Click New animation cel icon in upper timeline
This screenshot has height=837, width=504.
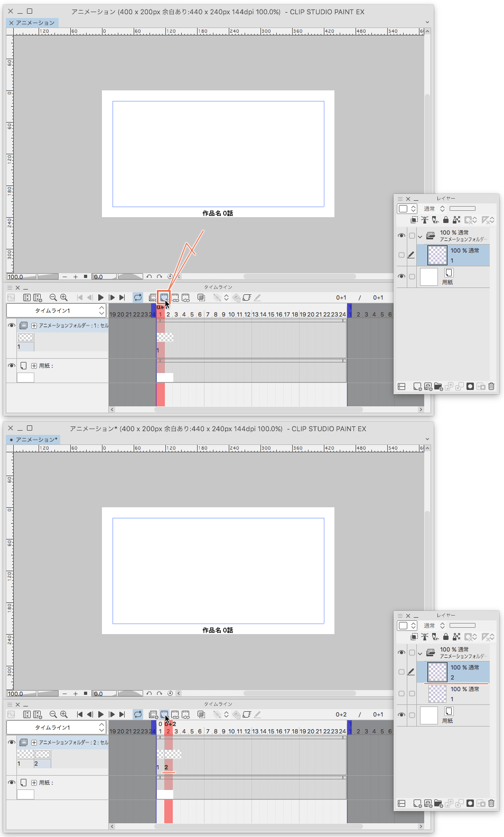(164, 297)
